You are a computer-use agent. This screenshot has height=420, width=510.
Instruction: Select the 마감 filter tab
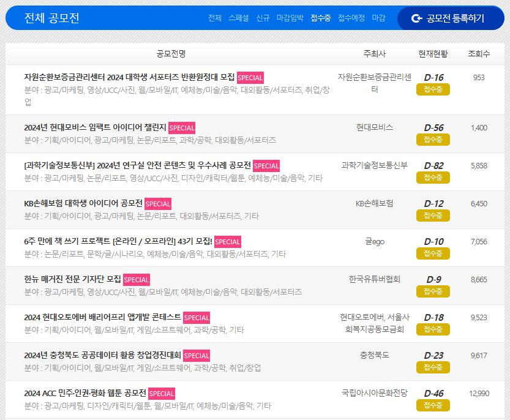pyautogui.click(x=378, y=18)
